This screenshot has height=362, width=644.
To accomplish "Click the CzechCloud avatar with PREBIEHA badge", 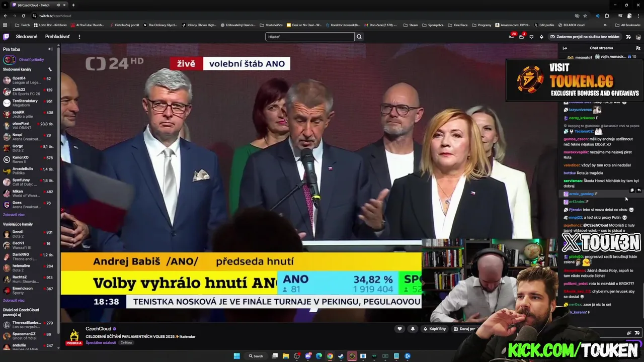I will click(x=74, y=337).
